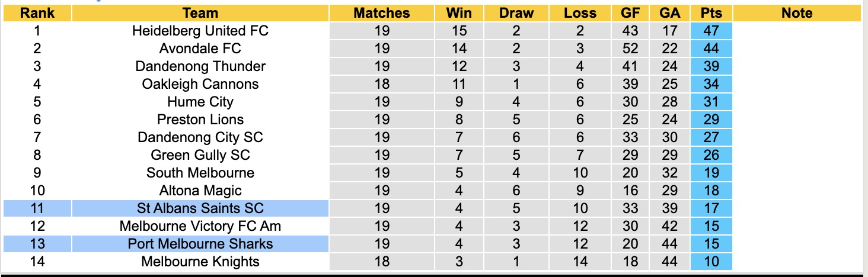Image resolution: width=868 pixels, height=277 pixels.
Task: Click the Team column header
Action: click(200, 13)
